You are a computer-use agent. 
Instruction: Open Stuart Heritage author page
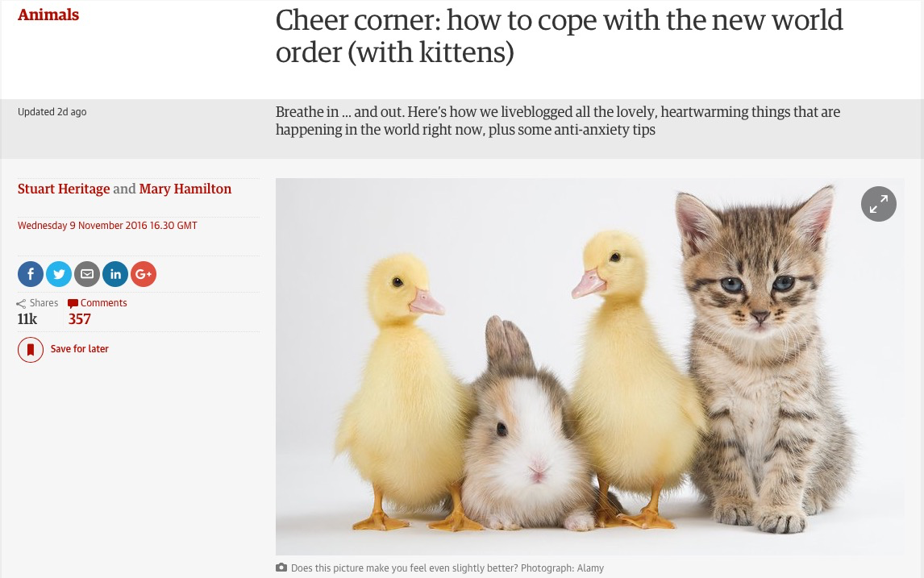[x=64, y=189]
